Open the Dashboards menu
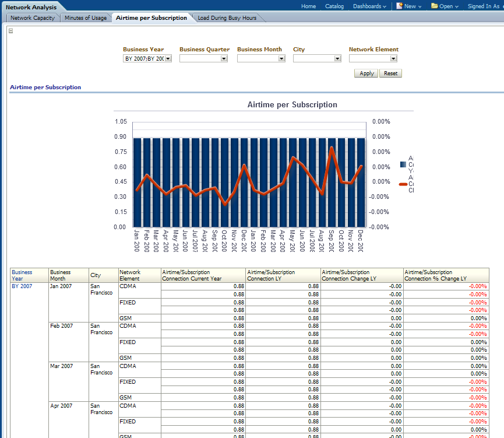The height and width of the screenshot is (438, 504). point(369,6)
